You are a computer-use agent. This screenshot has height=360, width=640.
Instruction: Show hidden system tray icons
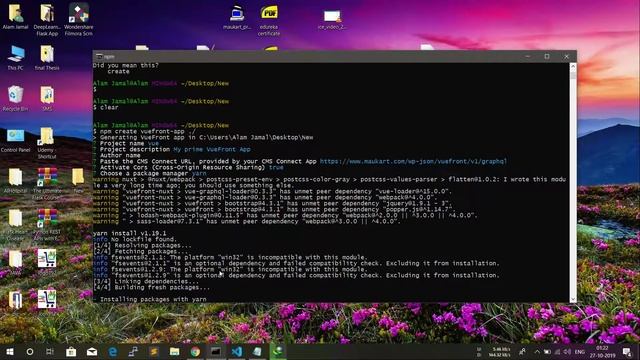tap(537, 351)
